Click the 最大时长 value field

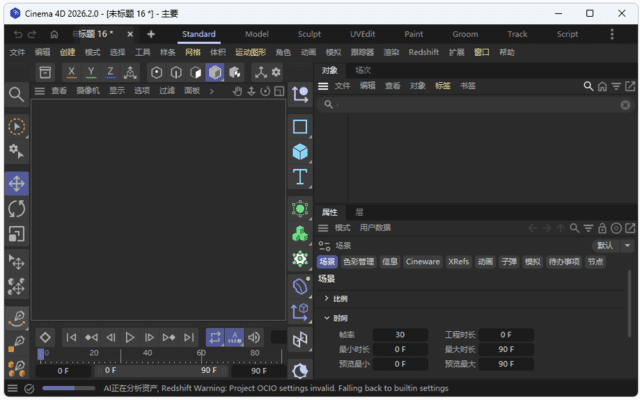(x=506, y=350)
